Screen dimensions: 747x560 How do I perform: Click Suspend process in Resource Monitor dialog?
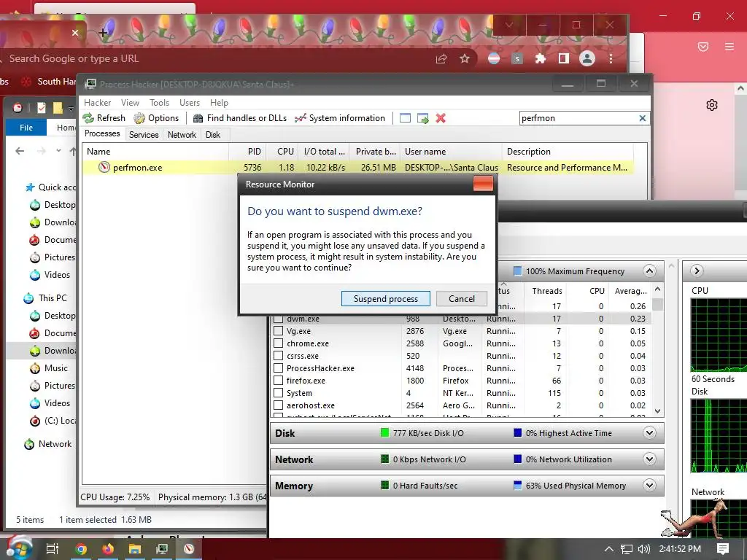pyautogui.click(x=385, y=298)
